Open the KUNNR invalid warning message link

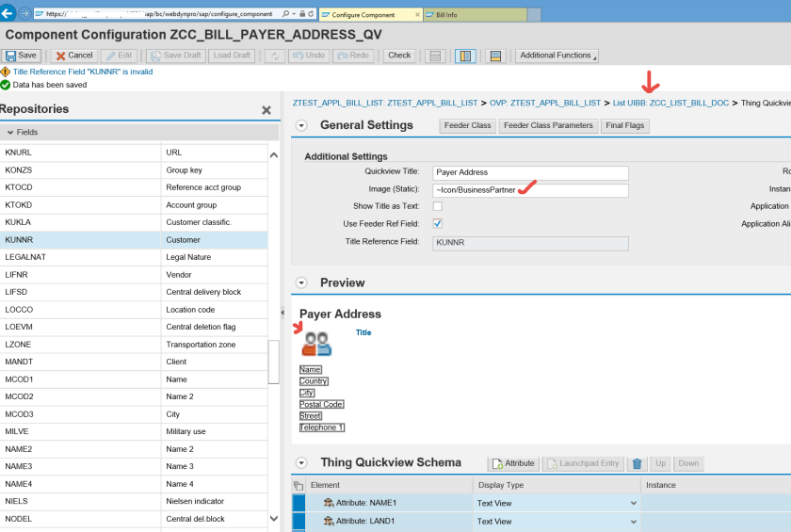click(x=83, y=72)
